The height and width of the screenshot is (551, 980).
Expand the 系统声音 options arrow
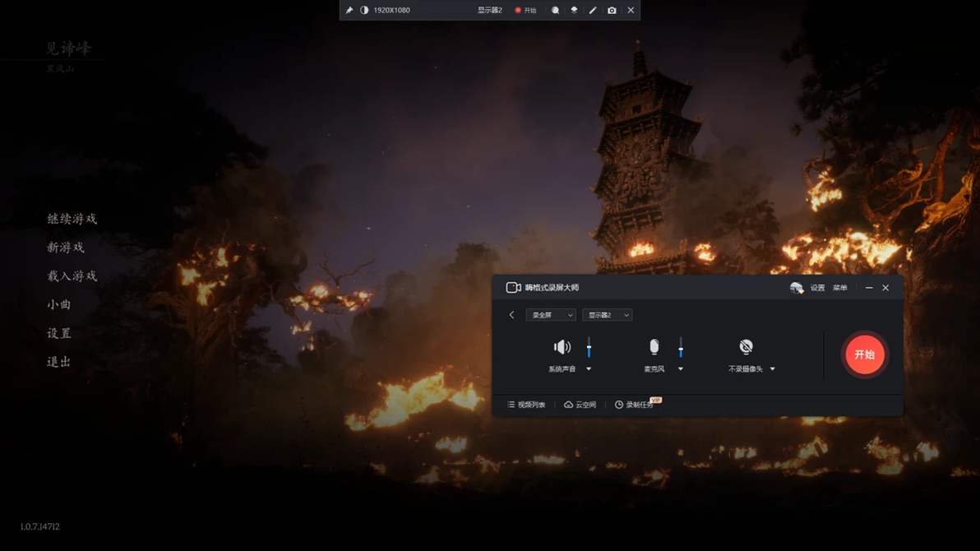[589, 369]
